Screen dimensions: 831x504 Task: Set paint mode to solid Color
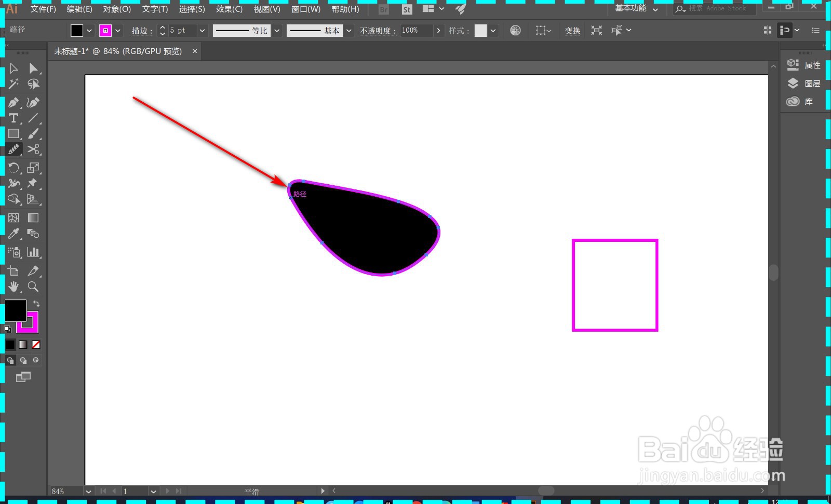pos(10,345)
